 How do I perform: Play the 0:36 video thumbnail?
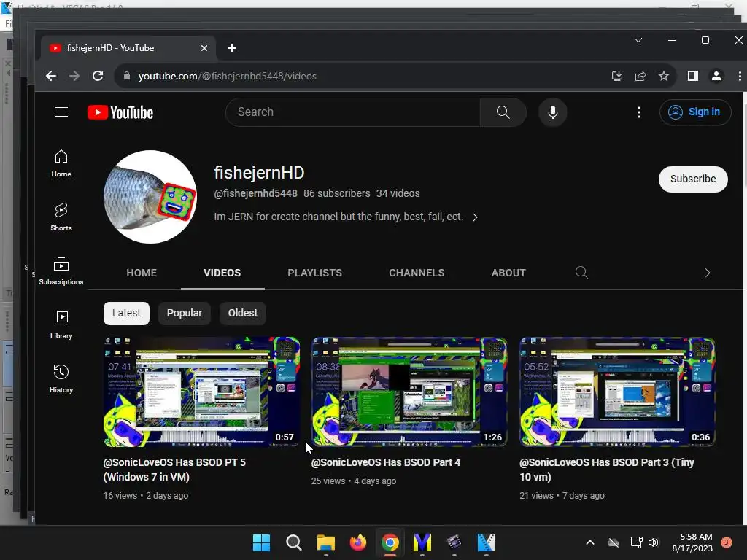coord(617,392)
